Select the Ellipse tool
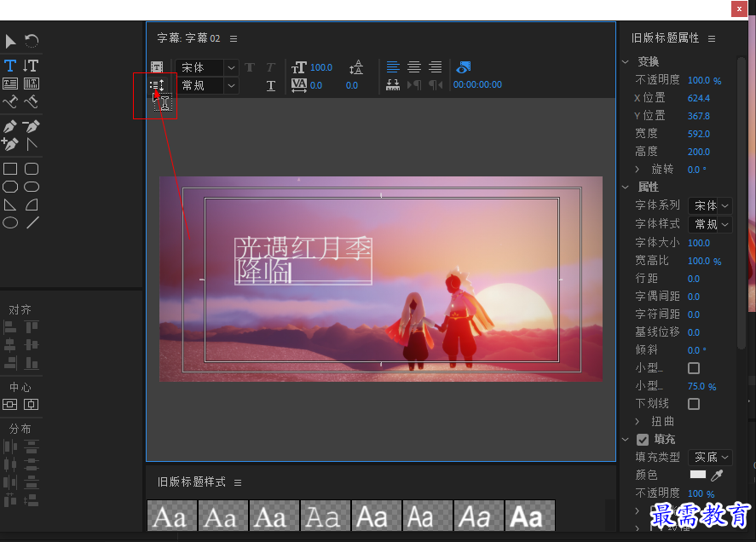This screenshot has height=542, width=756. (10, 222)
